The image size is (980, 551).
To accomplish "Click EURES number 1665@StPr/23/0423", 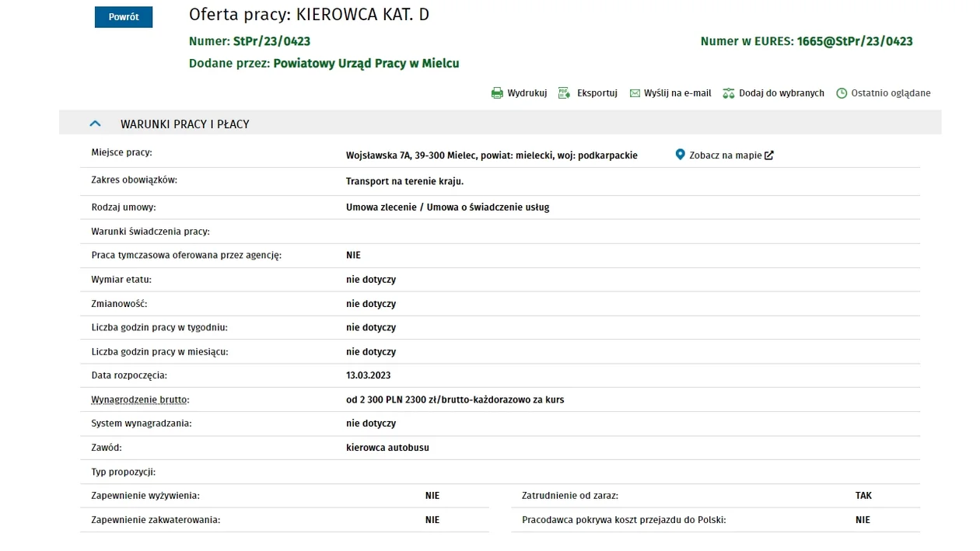I will tap(855, 41).
